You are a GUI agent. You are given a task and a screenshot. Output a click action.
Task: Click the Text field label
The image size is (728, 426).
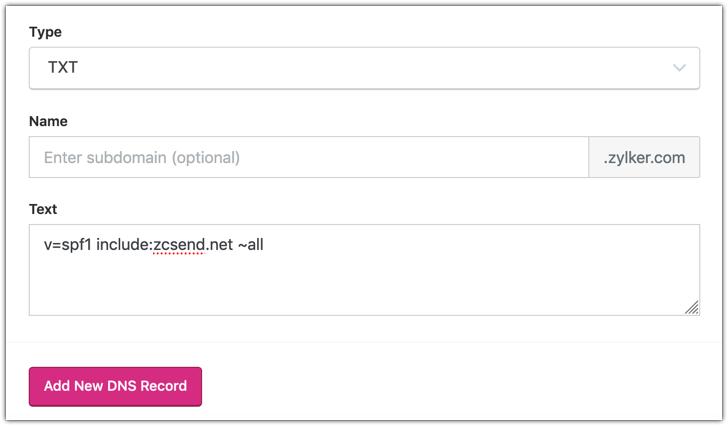click(x=43, y=209)
